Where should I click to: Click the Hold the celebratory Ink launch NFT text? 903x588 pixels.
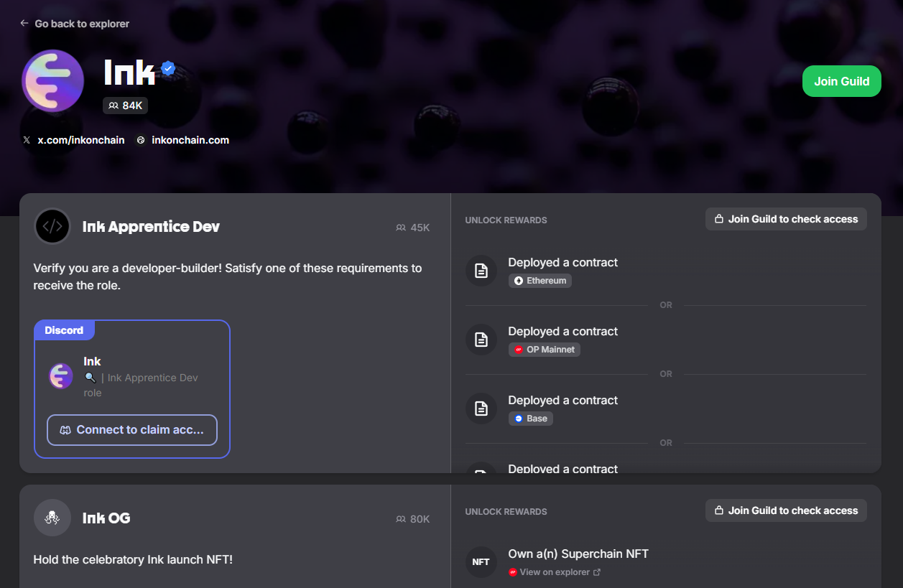[x=133, y=559]
